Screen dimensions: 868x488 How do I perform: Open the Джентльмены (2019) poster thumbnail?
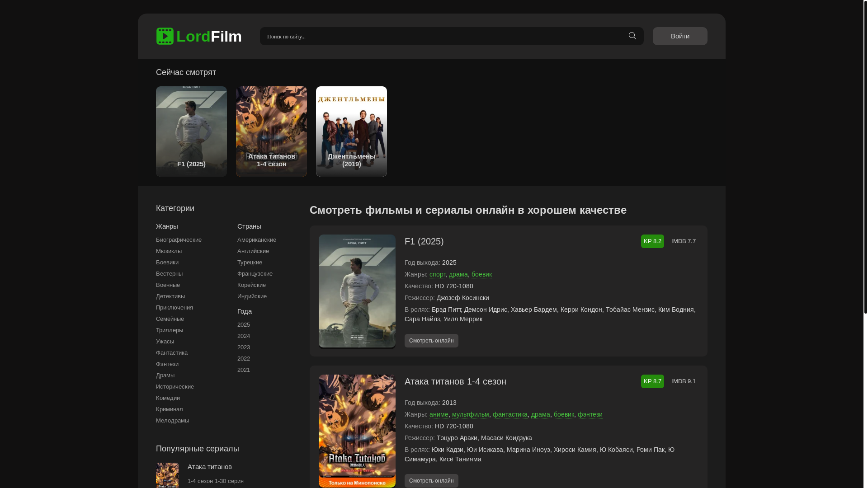tap(351, 131)
